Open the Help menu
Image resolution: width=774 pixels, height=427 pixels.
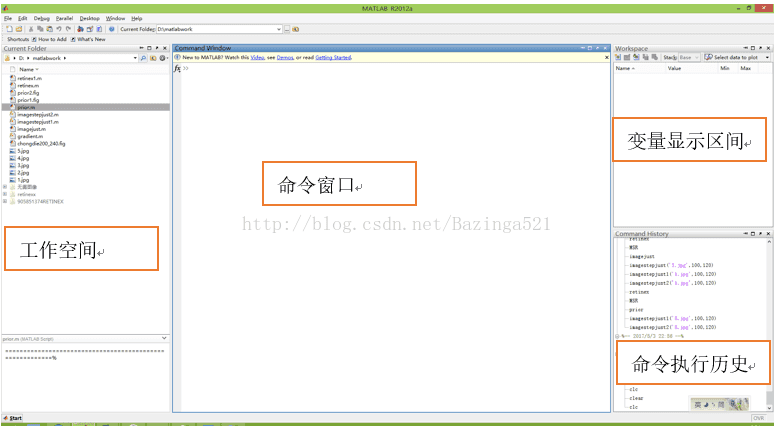(x=137, y=18)
